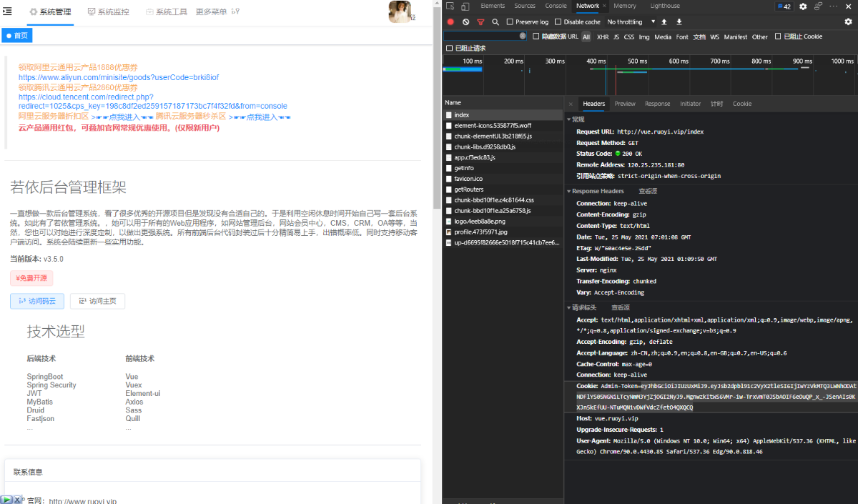
Task: Click the 42 issues counter badge
Action: 784,6
